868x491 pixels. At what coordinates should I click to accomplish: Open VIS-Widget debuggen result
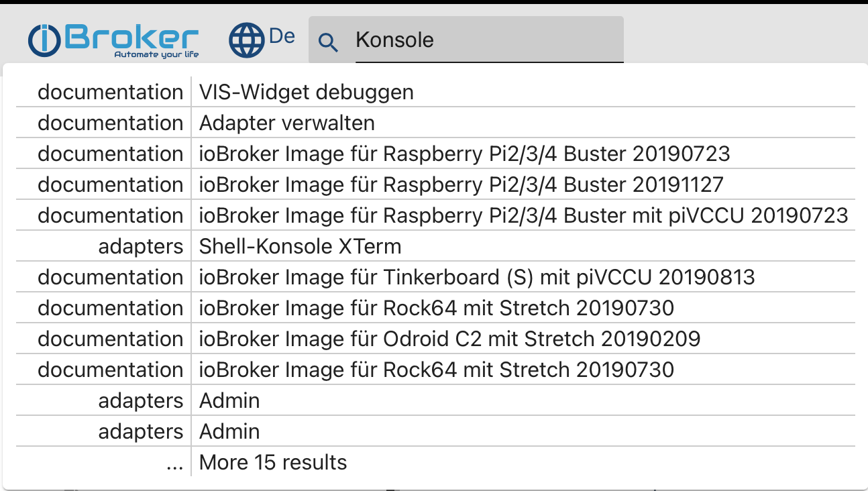coord(436,92)
